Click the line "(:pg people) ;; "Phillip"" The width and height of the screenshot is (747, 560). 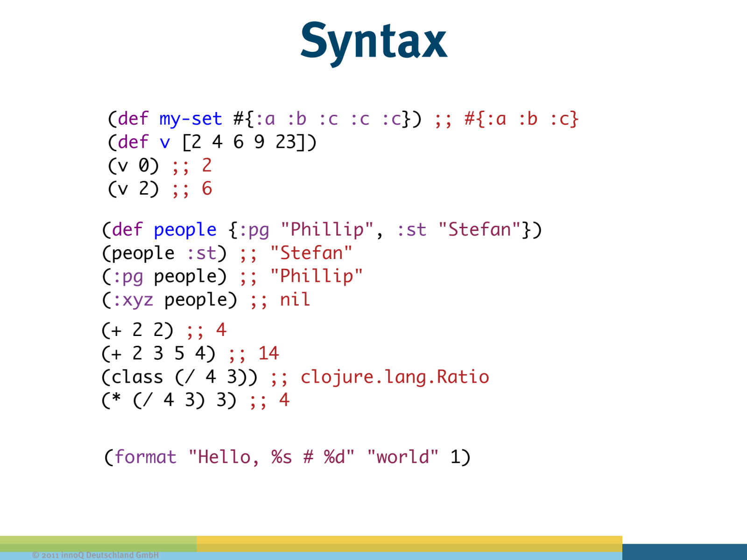point(232,276)
